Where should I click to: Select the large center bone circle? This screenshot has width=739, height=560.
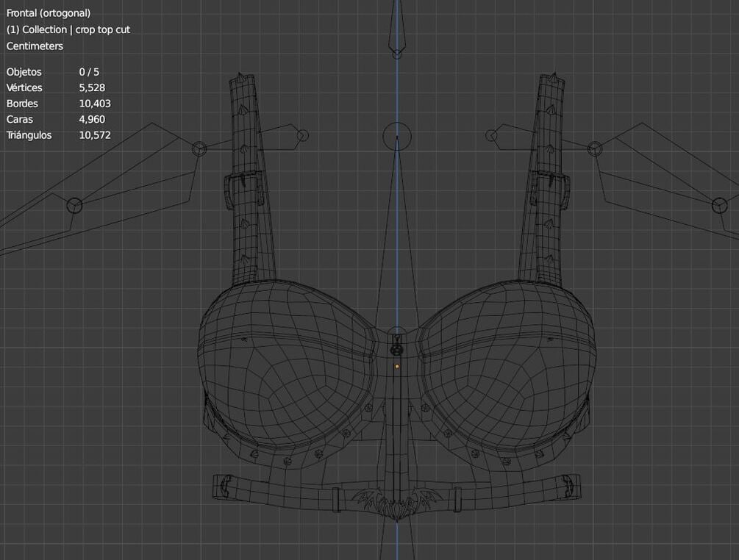coord(397,136)
